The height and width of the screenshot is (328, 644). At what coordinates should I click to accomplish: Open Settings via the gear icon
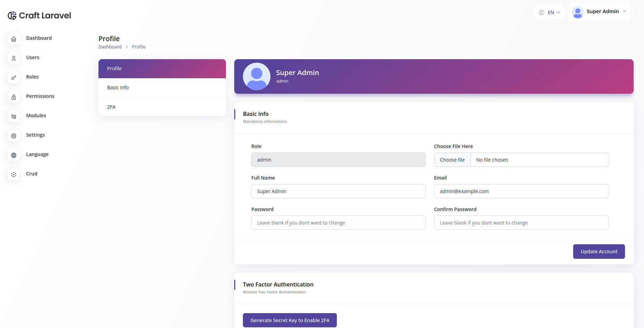(x=14, y=136)
